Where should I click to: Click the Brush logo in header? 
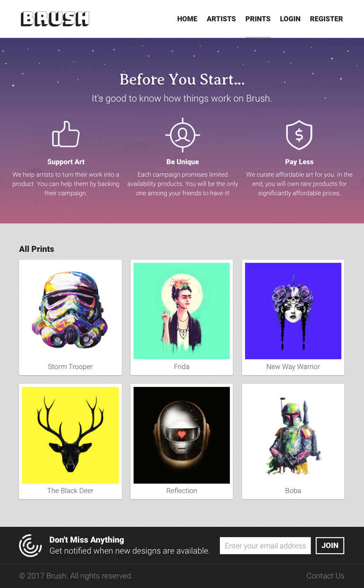tap(55, 19)
